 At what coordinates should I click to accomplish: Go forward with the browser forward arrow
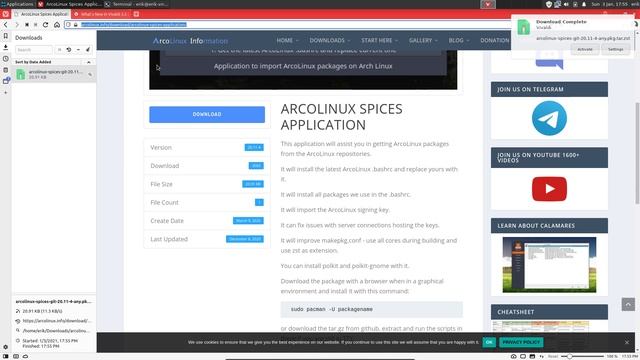tap(16, 24)
